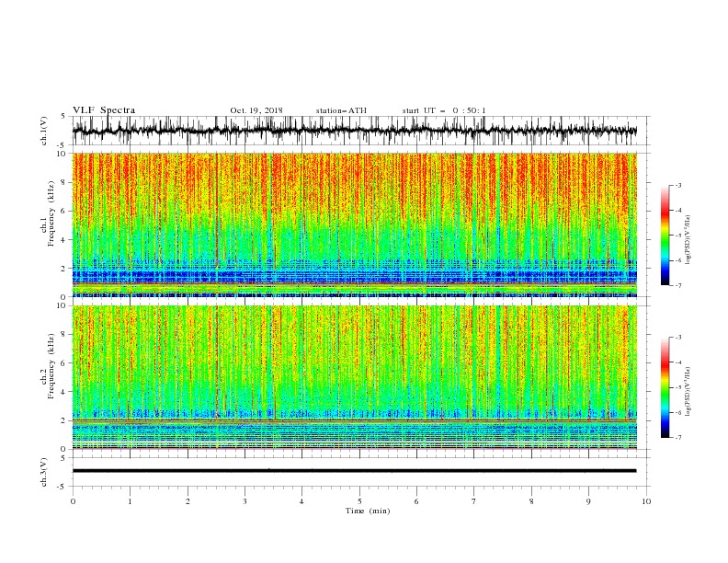Click the "Time (min)" x-axis label
The width and height of the screenshot is (728, 563).
point(368,511)
